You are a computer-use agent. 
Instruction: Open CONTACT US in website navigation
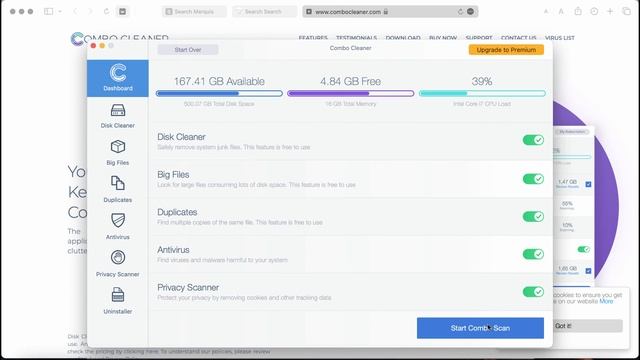518,38
